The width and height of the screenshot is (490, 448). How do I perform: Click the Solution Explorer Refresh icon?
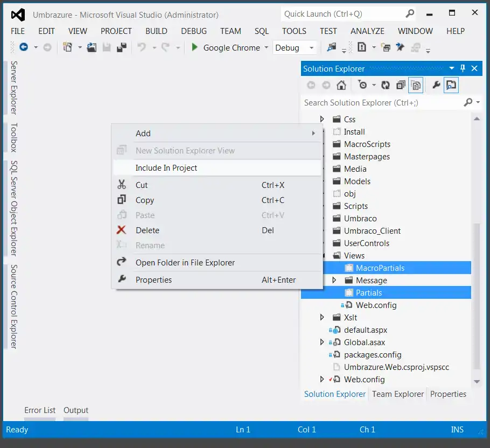[x=386, y=85]
